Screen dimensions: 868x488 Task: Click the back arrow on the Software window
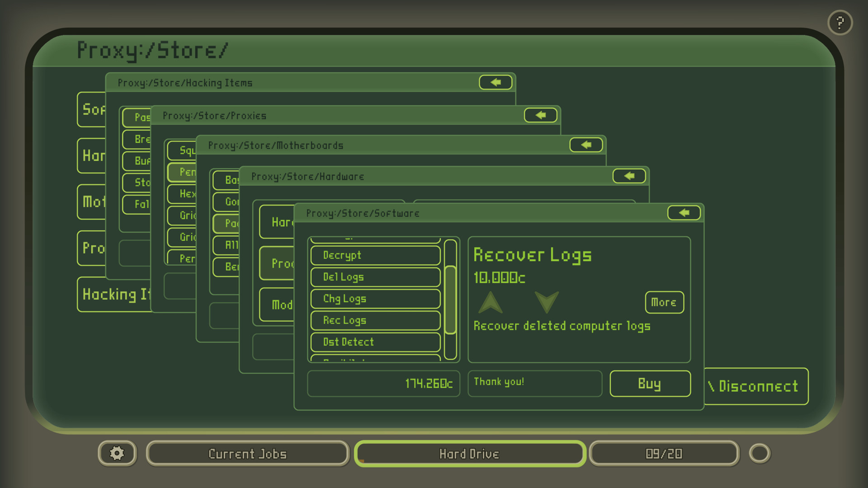684,212
